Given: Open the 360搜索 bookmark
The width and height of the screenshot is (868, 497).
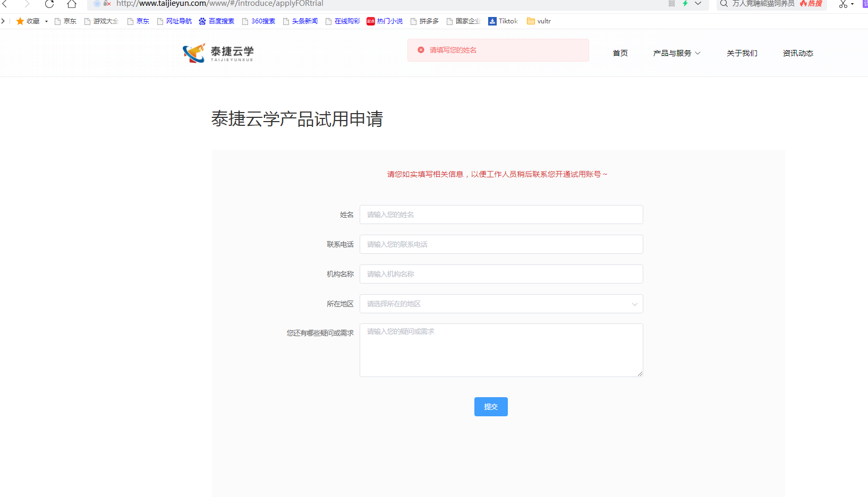Looking at the screenshot, I should point(259,21).
